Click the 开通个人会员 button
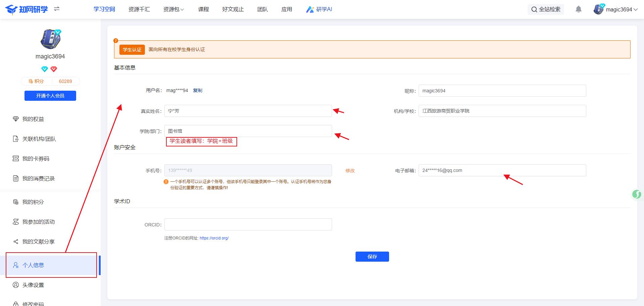This screenshot has height=306, width=644. pyautogui.click(x=50, y=96)
